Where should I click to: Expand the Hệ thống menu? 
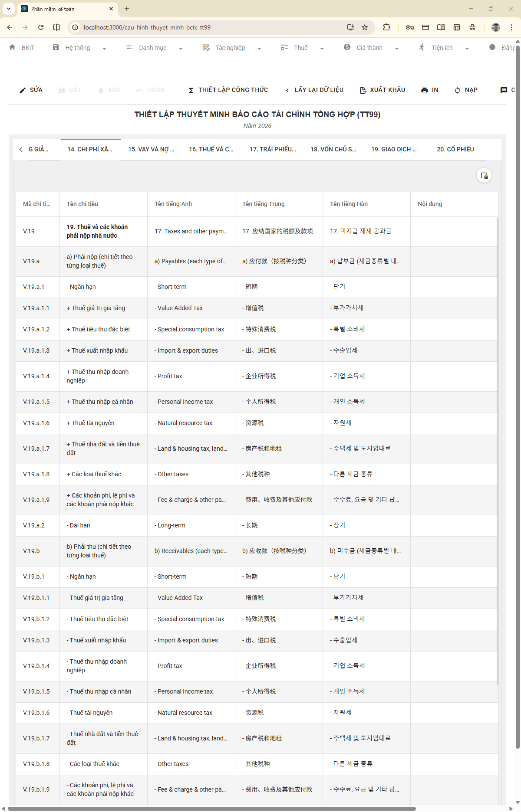point(79,48)
